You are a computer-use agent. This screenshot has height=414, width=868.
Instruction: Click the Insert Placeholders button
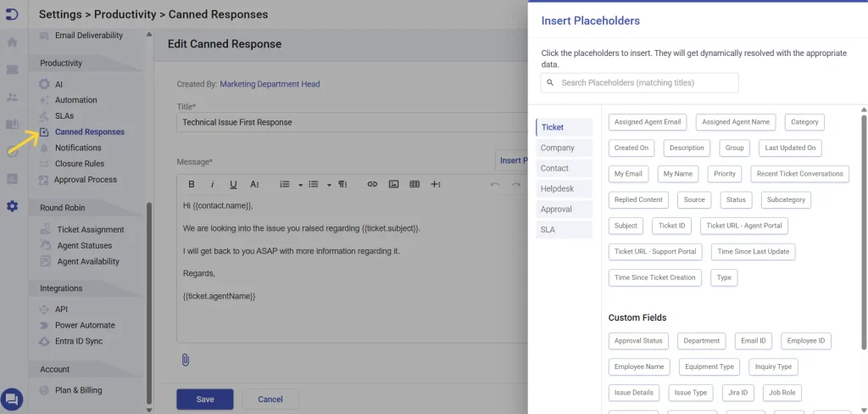point(511,160)
